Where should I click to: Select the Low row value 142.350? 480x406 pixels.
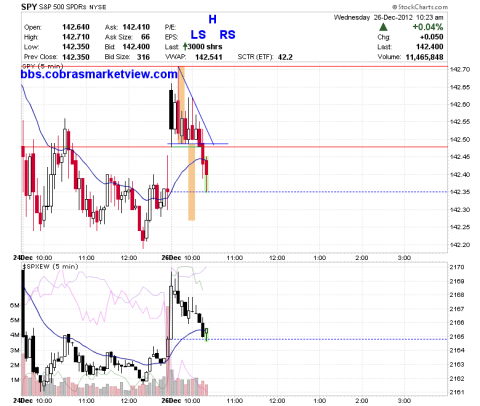pyautogui.click(x=76, y=47)
